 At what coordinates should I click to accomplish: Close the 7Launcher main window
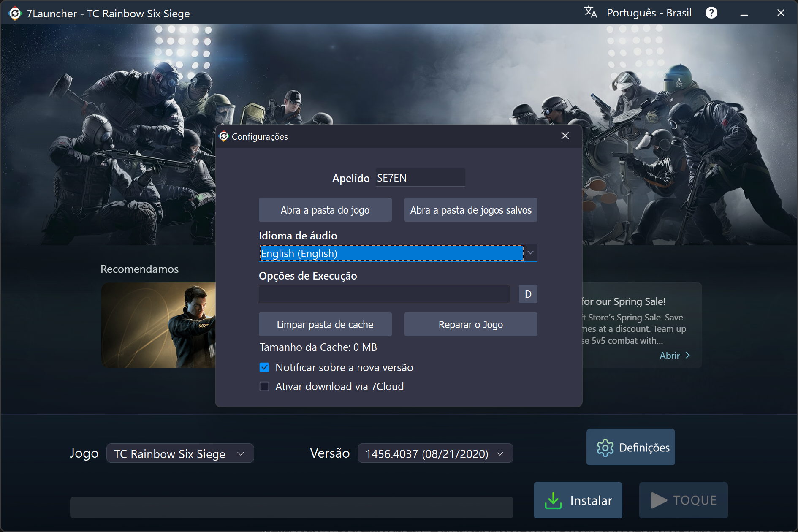pos(781,13)
